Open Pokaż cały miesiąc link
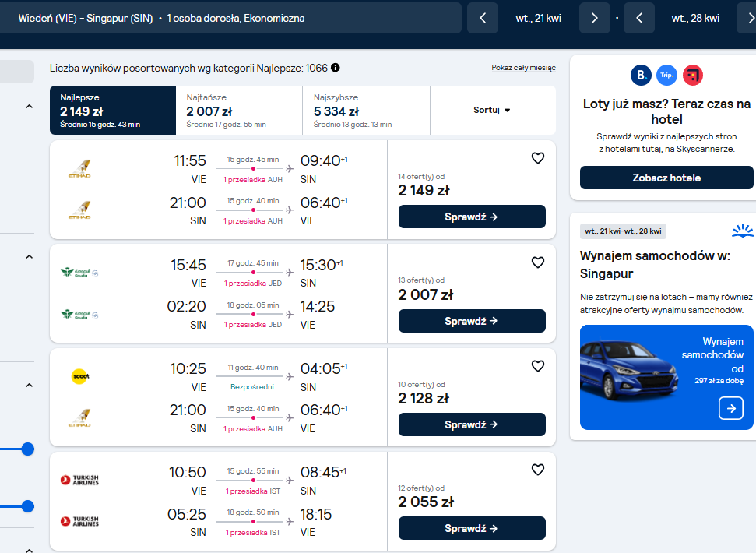The height and width of the screenshot is (553, 756). pos(524,68)
